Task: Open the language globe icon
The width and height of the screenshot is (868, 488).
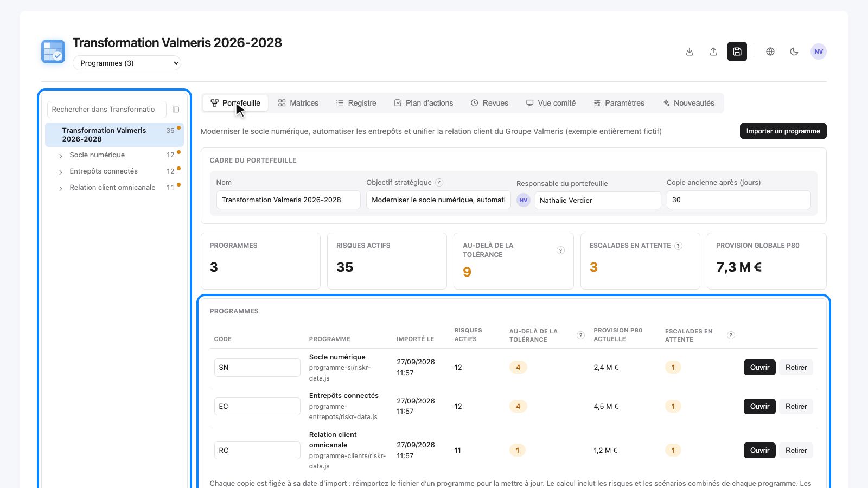Action: [770, 52]
